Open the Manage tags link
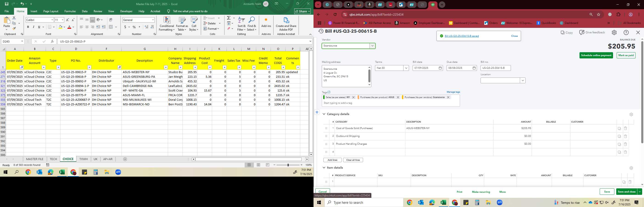This screenshot has width=644, height=207. [x=453, y=92]
